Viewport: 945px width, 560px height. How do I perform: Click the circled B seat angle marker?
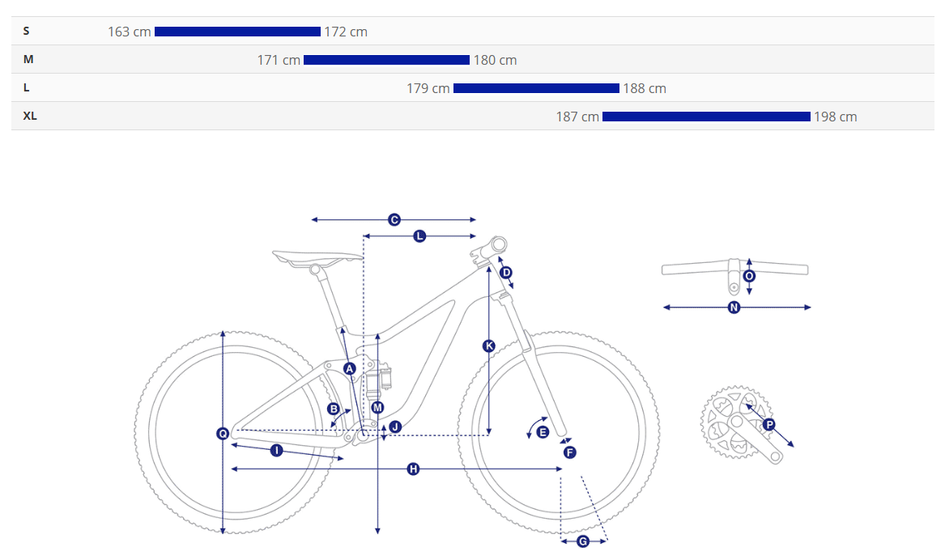(x=334, y=409)
